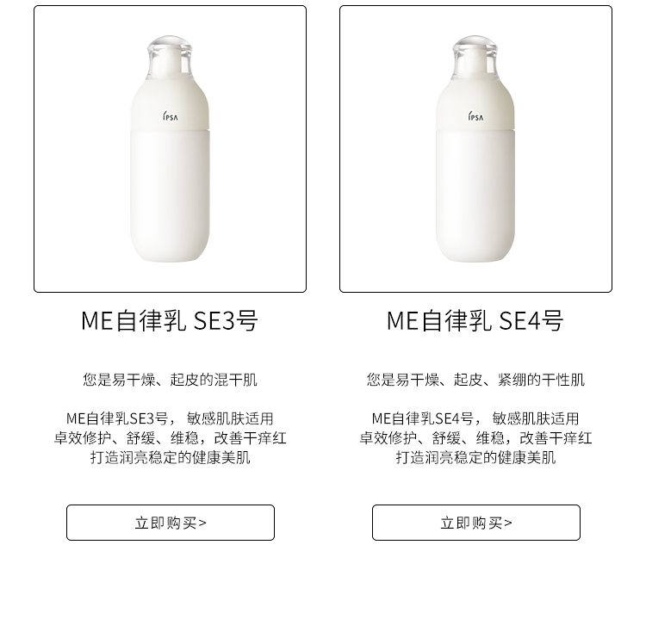Click the arrow icon in SE3 buy button
Screen dimensions: 646x644
[x=202, y=523]
